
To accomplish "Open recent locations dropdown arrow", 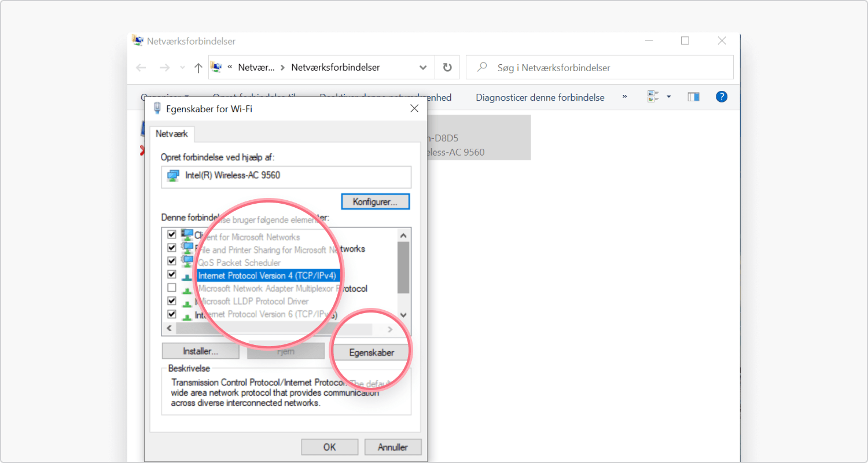I will tap(182, 68).
